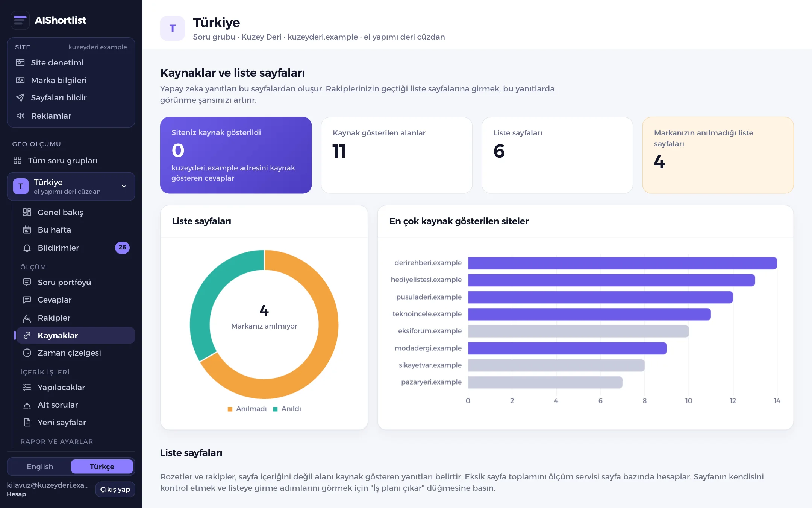Click the Rakipler icon in sidebar
Viewport: 812px width, 508px height.
(x=27, y=318)
